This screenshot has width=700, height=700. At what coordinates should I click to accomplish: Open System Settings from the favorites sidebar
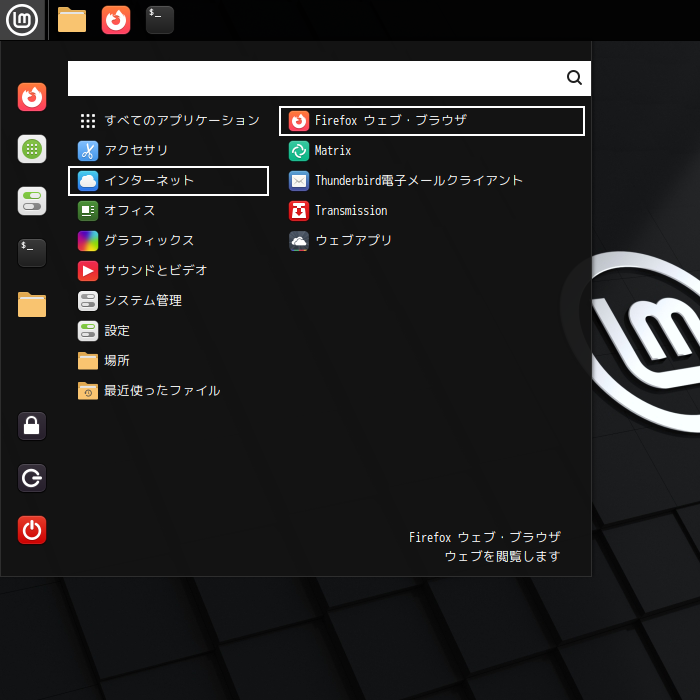tap(32, 201)
